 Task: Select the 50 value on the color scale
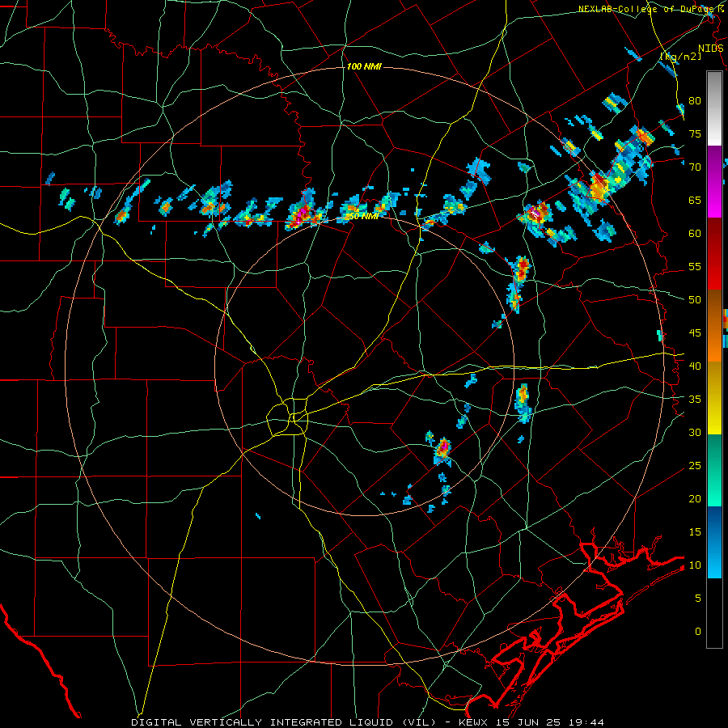click(695, 299)
